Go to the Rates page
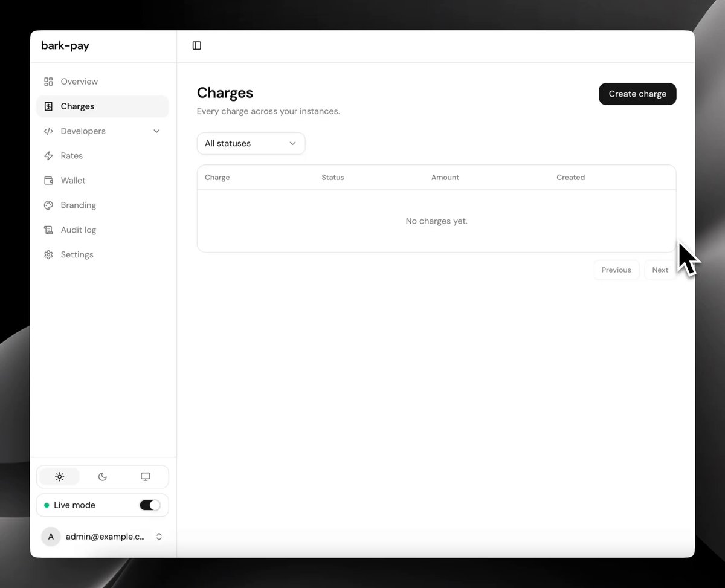Image resolution: width=725 pixels, height=588 pixels. pos(102,156)
